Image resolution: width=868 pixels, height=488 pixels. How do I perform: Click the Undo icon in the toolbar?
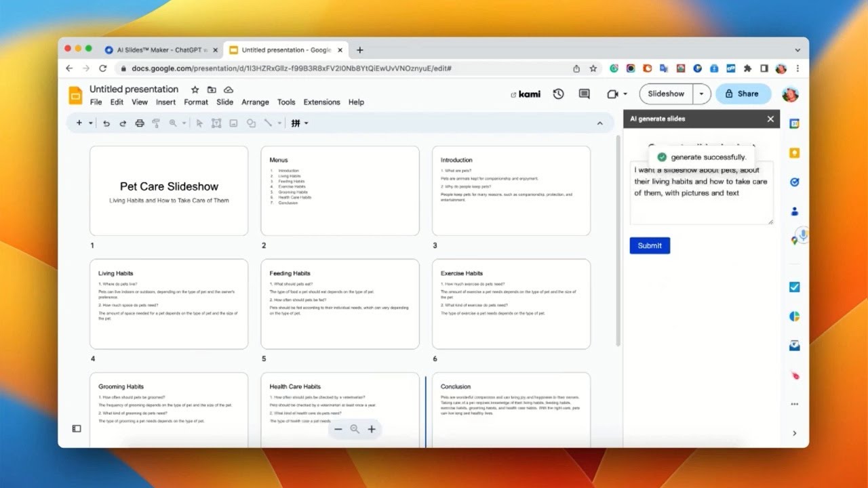tap(107, 123)
